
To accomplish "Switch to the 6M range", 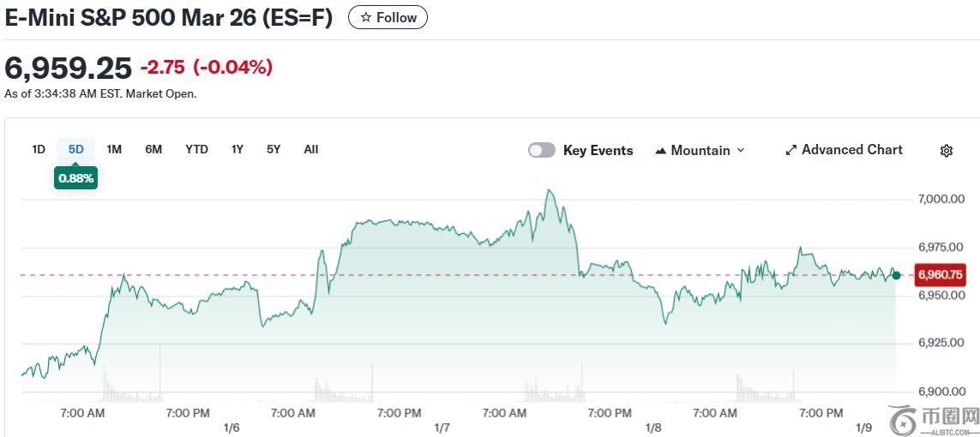I will (153, 149).
